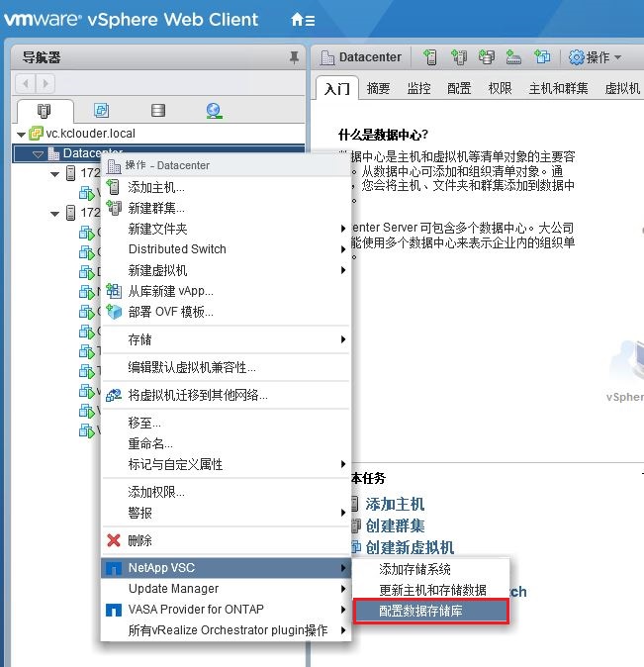Image resolution: width=644 pixels, height=667 pixels.
Task: Switch to the 虚拟机 tab
Action: coord(622,88)
